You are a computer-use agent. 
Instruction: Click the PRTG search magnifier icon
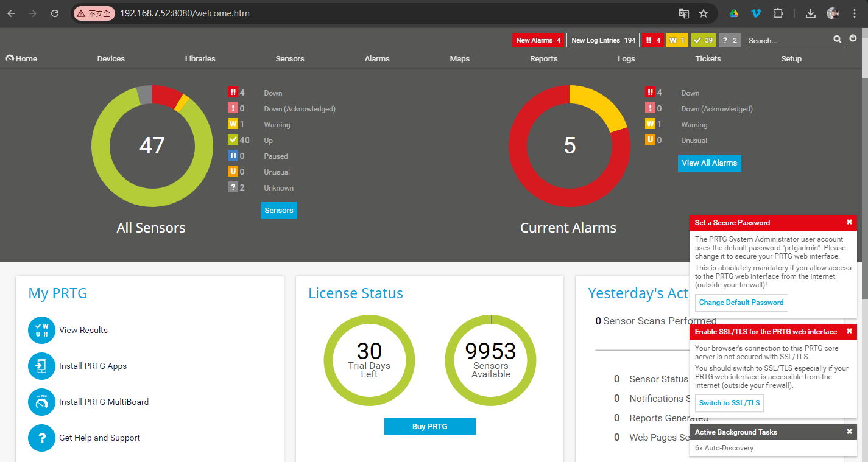pyautogui.click(x=838, y=39)
